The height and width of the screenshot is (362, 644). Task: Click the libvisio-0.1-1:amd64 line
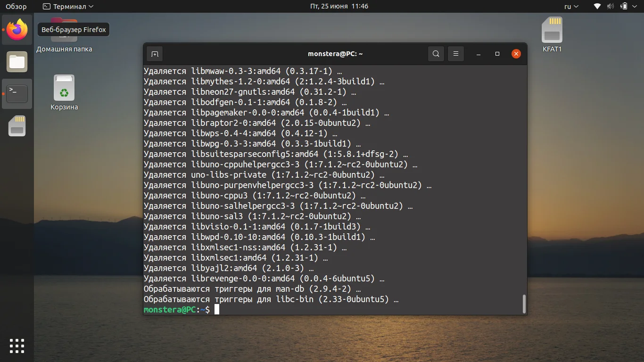257,227
